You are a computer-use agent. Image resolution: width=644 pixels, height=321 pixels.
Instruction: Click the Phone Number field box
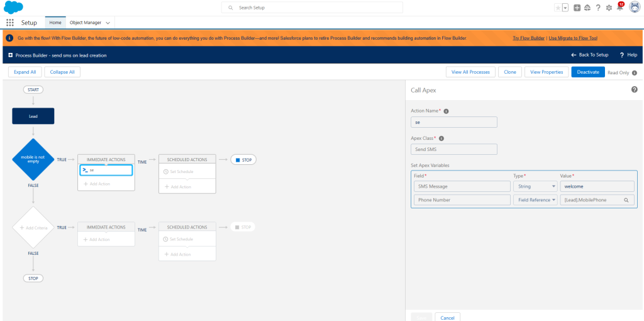tap(462, 200)
